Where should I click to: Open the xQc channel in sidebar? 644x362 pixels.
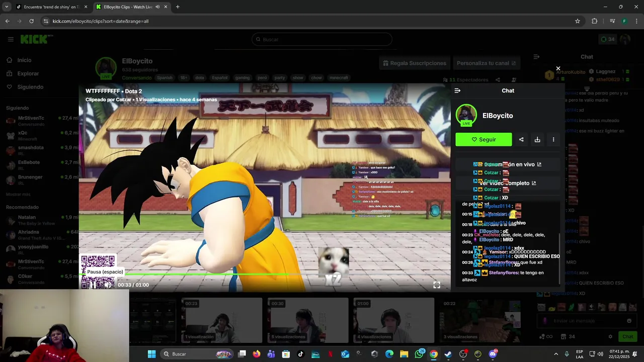pyautogui.click(x=40, y=135)
